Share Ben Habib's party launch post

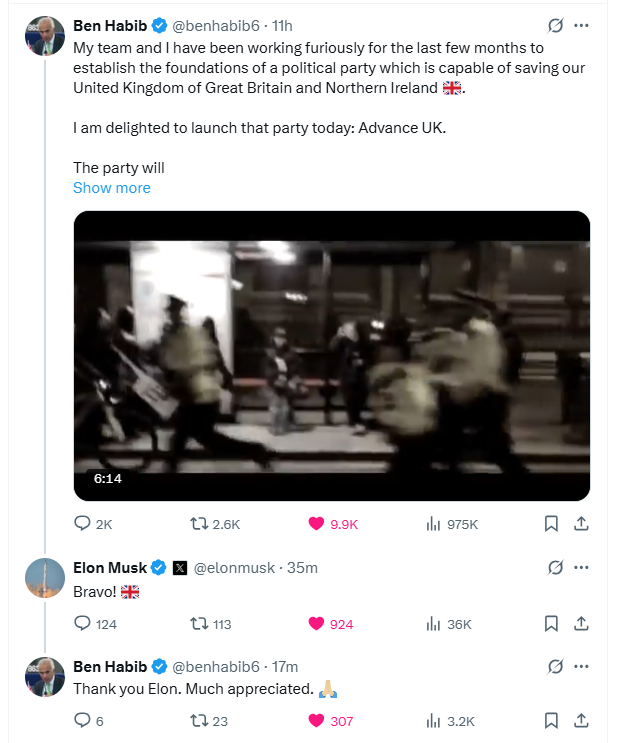(x=581, y=524)
